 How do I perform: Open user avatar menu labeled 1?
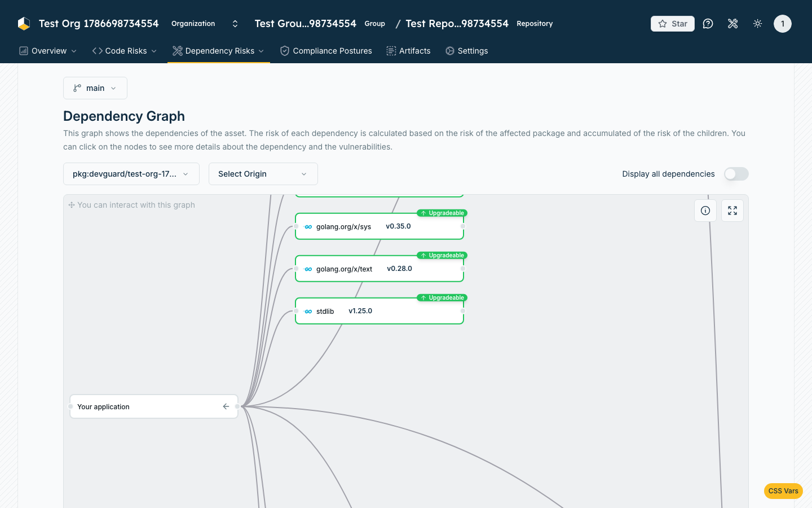click(783, 24)
